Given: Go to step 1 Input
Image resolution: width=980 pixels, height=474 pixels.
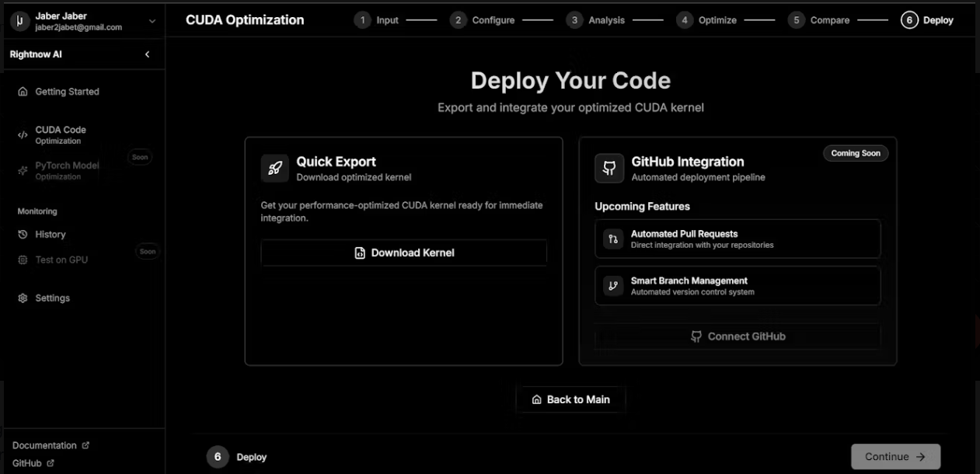Looking at the screenshot, I should tap(376, 20).
